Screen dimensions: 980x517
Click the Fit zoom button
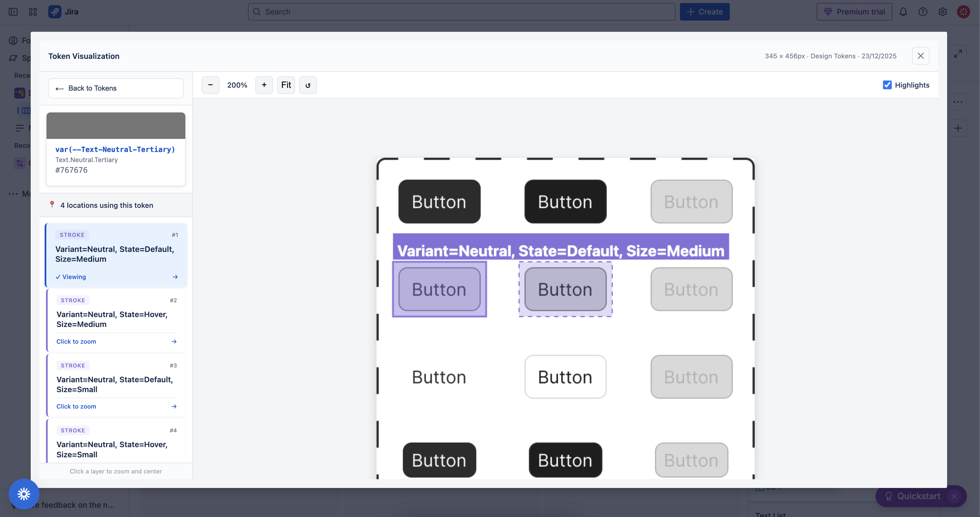(x=286, y=85)
